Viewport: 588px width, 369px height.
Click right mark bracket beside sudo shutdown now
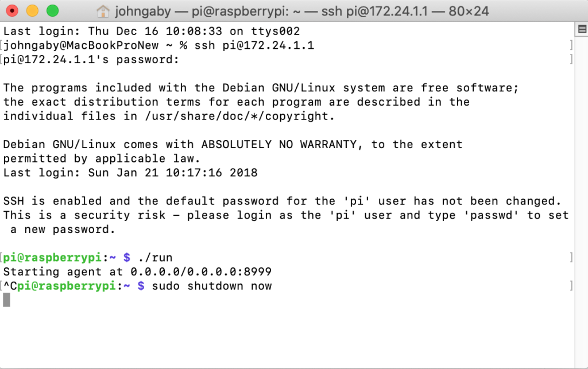pos(571,286)
